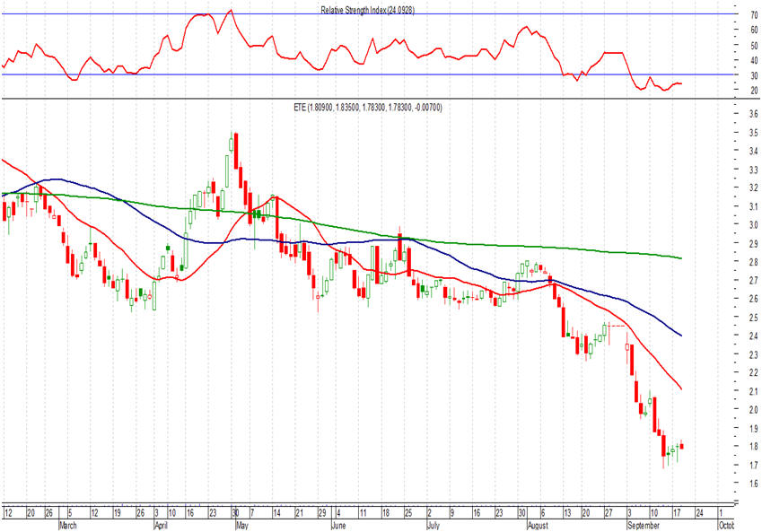Select the 40 label on RSI axis

pyautogui.click(x=754, y=60)
